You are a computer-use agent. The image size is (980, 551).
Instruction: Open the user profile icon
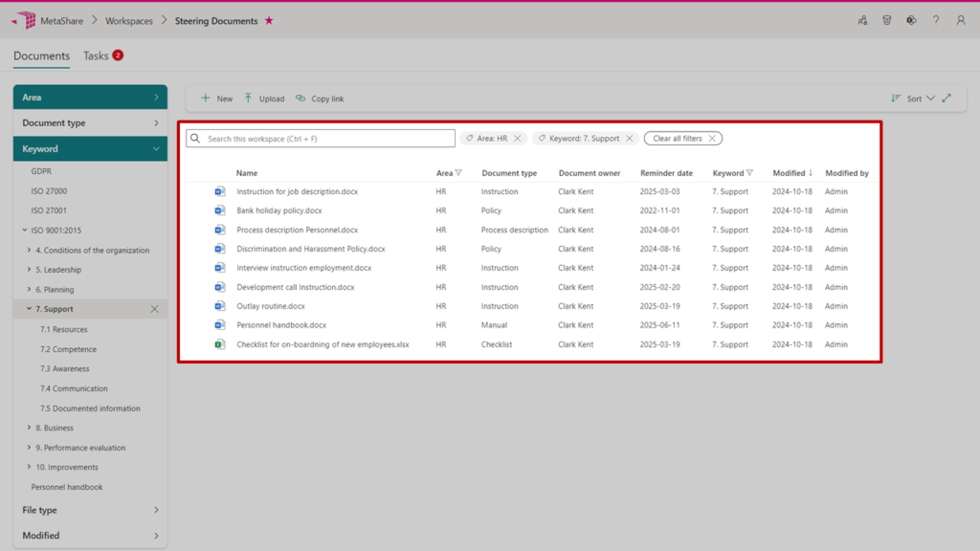[961, 20]
